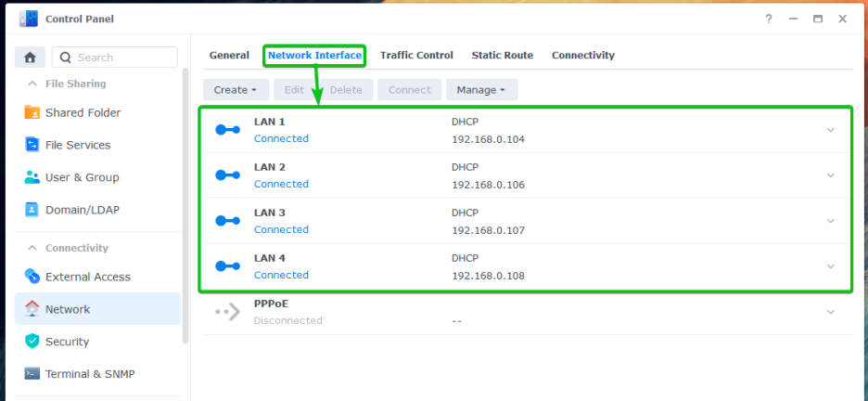Collapse the File Sharing section

pos(32,84)
